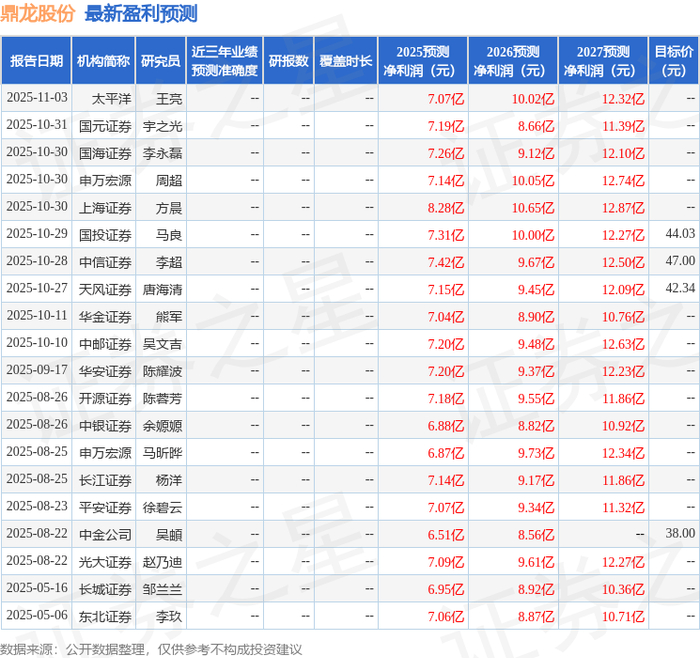Click researcher 马昕晔
Viewport: 700px width, 658px height.
(x=162, y=453)
